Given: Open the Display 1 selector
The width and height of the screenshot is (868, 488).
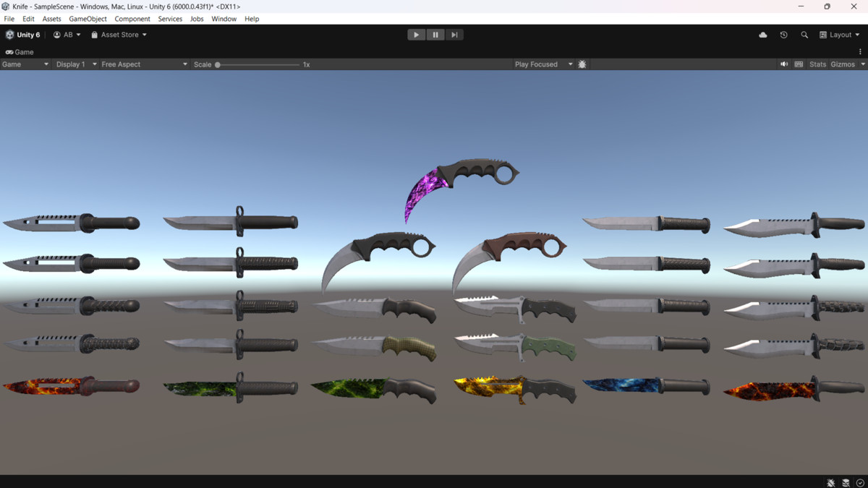Looking at the screenshot, I should (72, 64).
